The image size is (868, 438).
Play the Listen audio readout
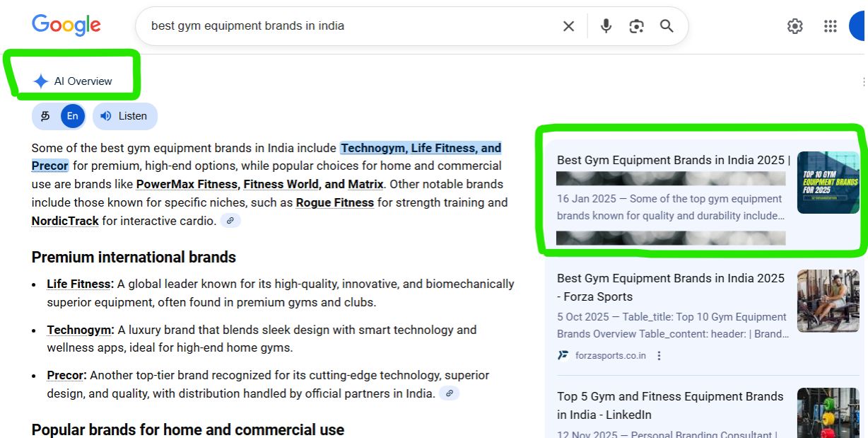pos(125,116)
